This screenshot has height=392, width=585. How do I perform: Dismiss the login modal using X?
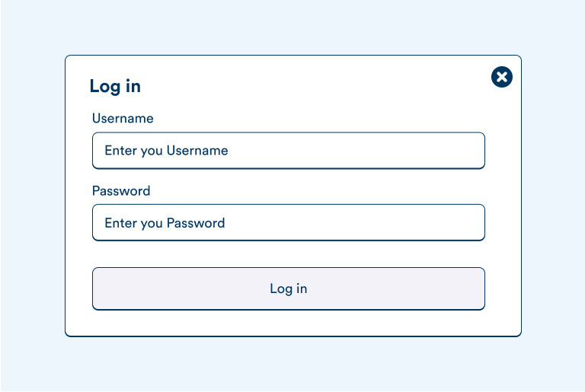point(502,77)
